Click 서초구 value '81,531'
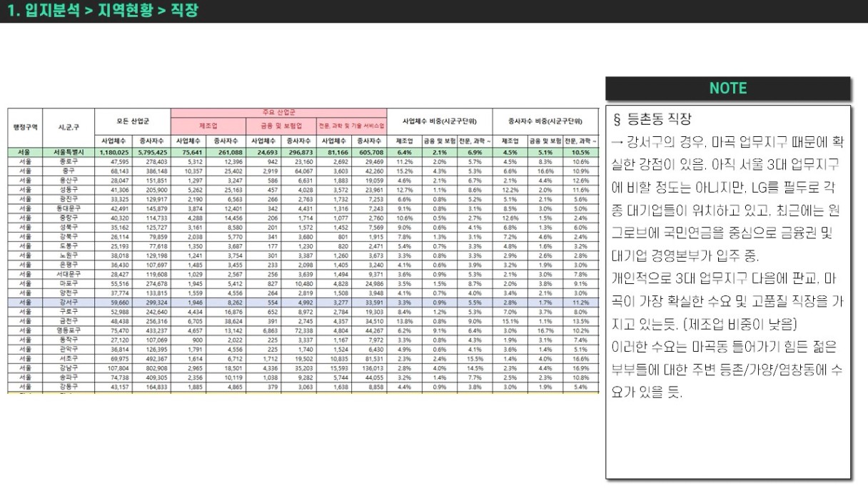The height and width of the screenshot is (488, 868). click(x=374, y=357)
